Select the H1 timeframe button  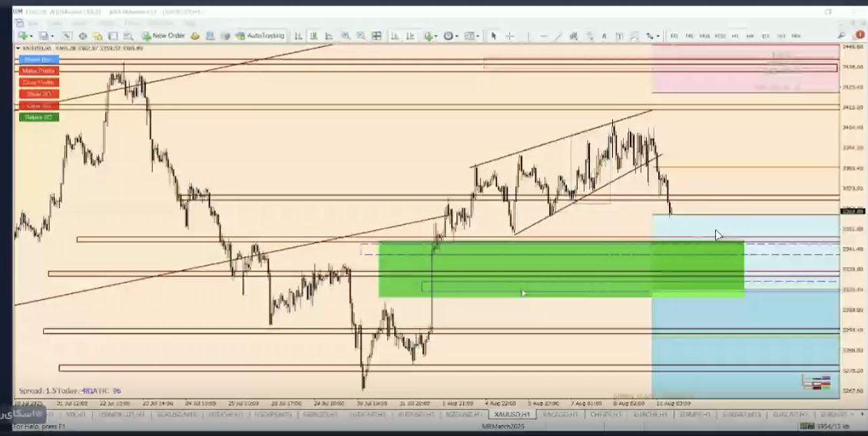pos(734,36)
